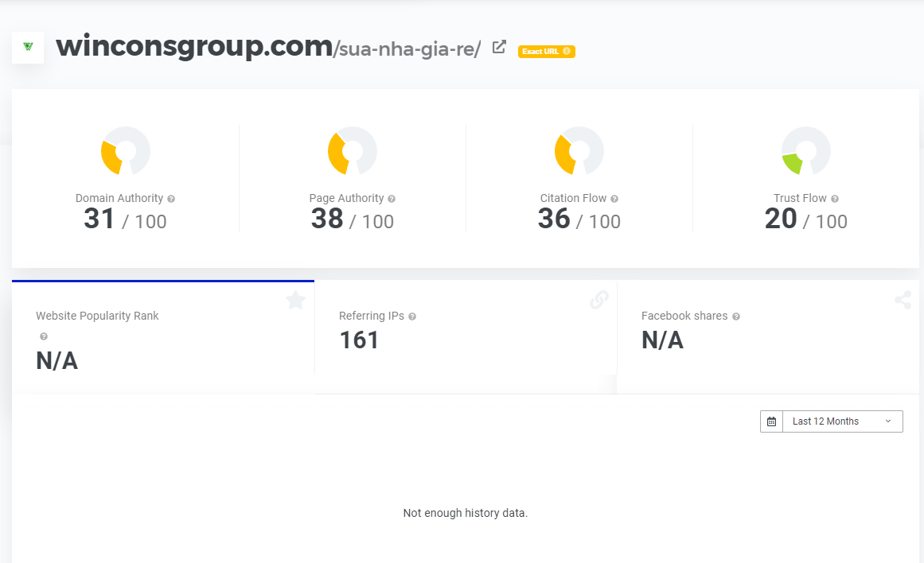
Task: Switch to the Facebook shares tab
Action: point(768,337)
